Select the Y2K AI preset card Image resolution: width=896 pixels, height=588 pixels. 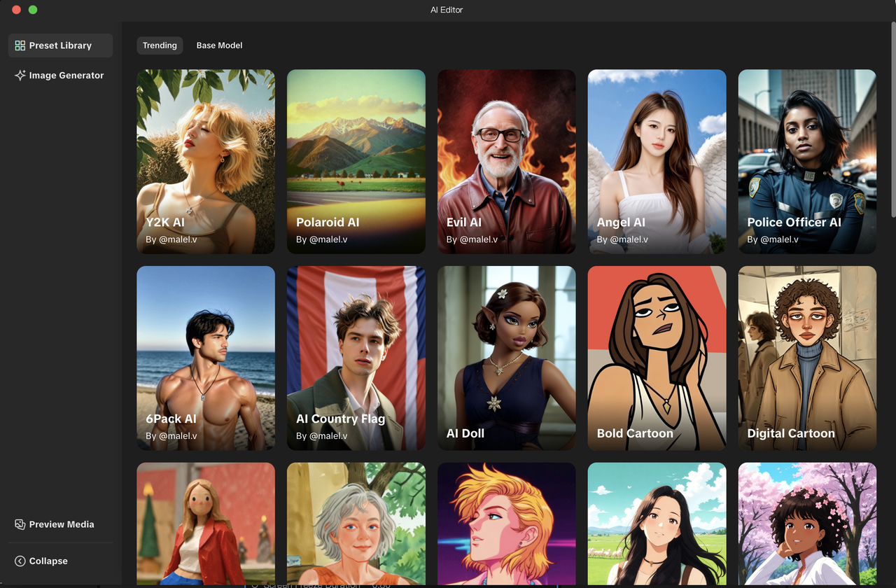(x=206, y=161)
